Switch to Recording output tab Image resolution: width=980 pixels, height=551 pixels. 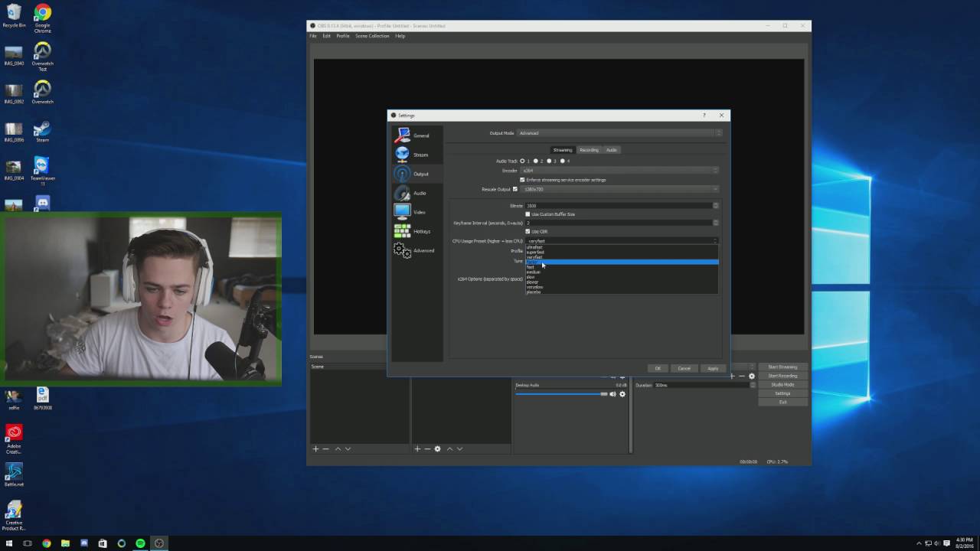pyautogui.click(x=589, y=150)
